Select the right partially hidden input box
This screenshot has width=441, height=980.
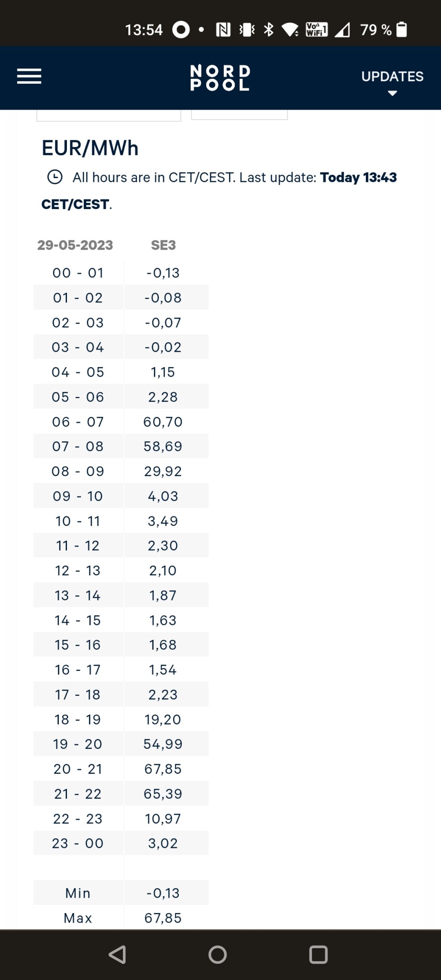(239, 115)
